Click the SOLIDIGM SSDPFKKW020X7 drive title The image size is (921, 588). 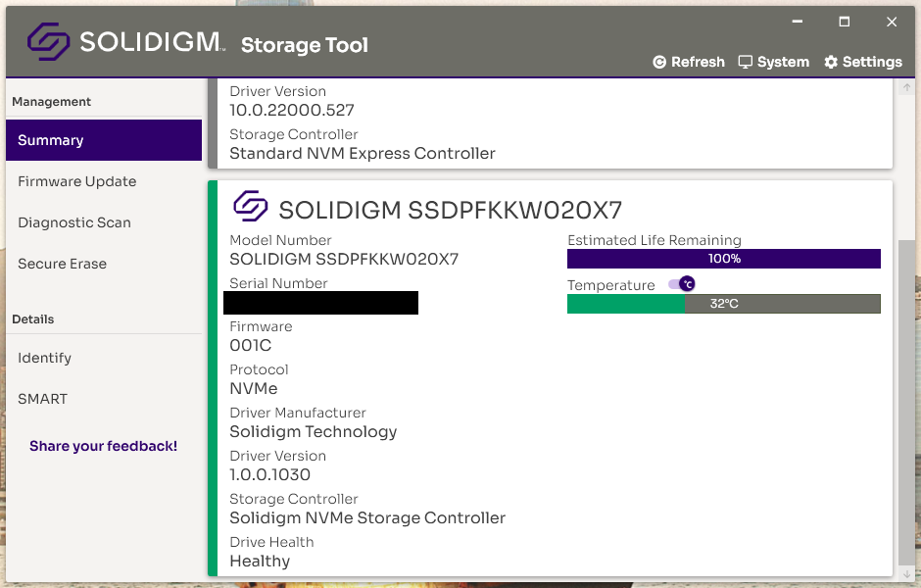450,210
